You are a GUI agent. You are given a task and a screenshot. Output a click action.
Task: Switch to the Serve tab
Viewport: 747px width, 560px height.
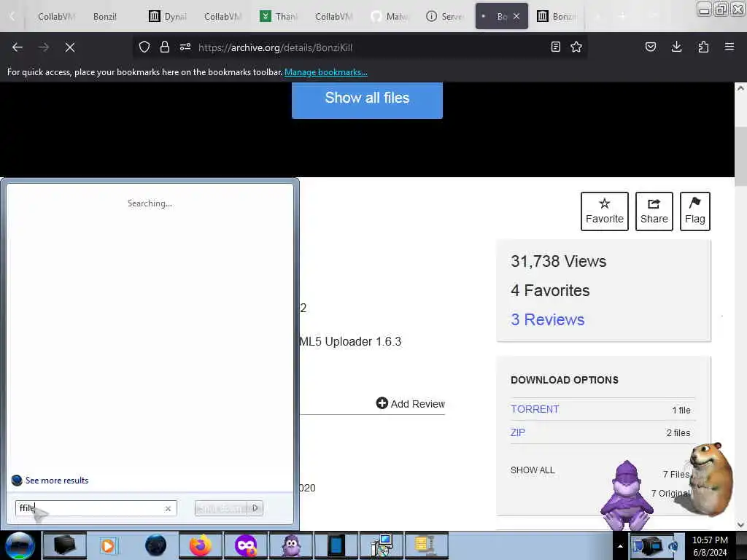coord(445,17)
